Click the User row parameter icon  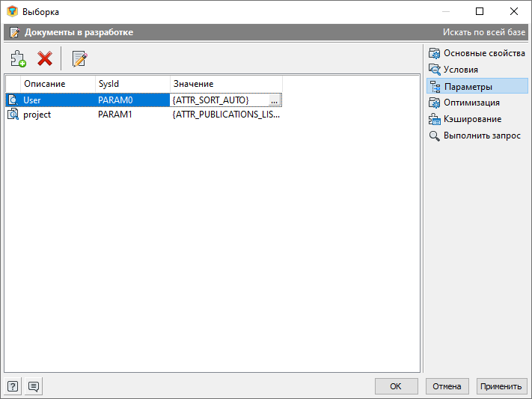coord(13,100)
